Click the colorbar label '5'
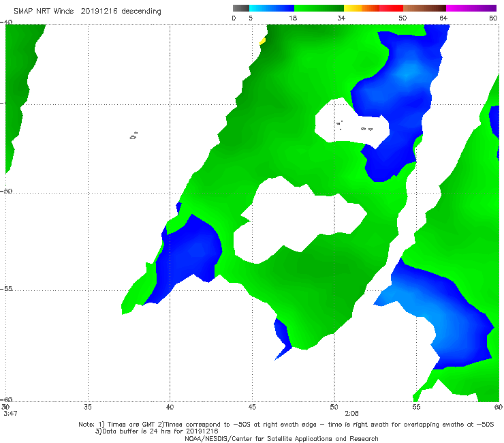Screen dimensions: 504x443 (251, 18)
